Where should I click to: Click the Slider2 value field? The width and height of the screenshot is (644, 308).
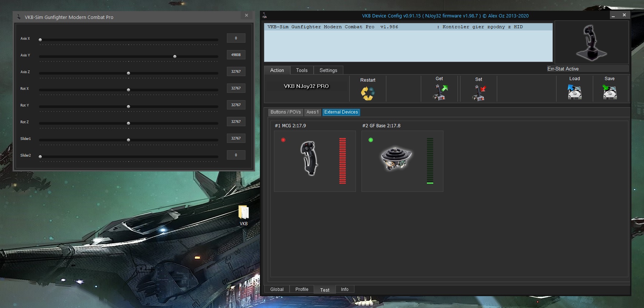pyautogui.click(x=236, y=155)
